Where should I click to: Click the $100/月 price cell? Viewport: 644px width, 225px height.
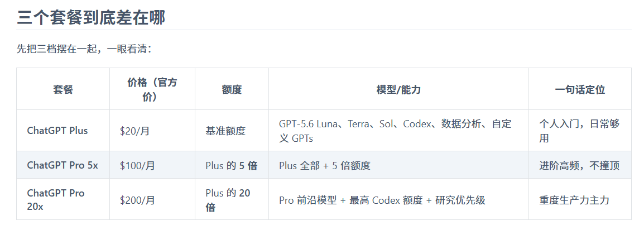click(x=152, y=165)
